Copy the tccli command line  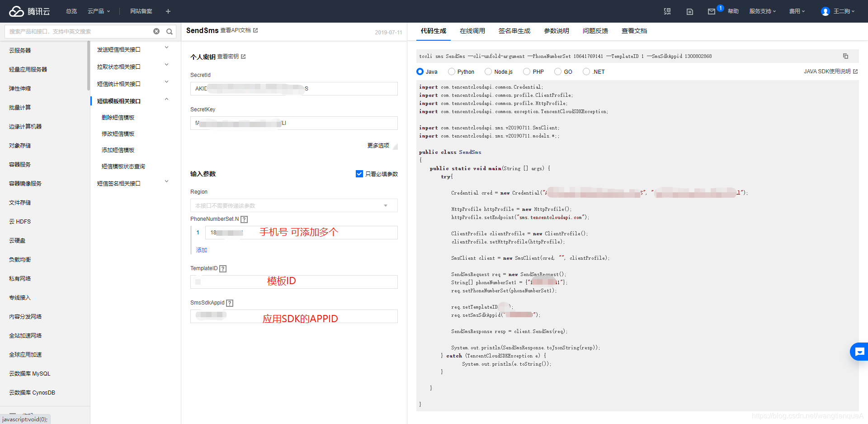point(845,56)
